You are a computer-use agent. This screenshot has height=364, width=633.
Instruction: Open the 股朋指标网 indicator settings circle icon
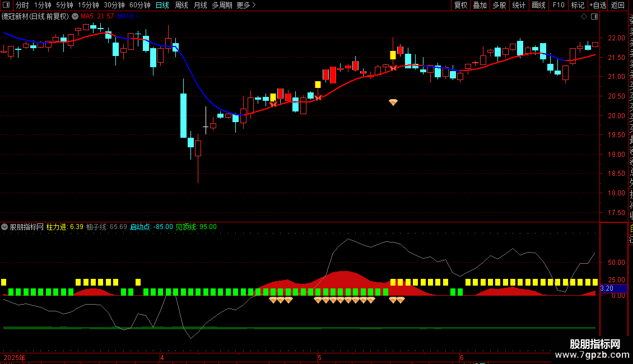(x=4, y=227)
